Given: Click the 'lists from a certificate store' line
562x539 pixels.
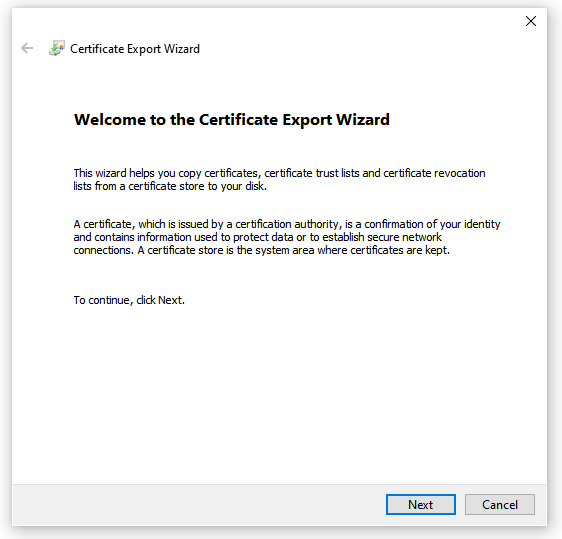Looking at the screenshot, I should [x=170, y=186].
